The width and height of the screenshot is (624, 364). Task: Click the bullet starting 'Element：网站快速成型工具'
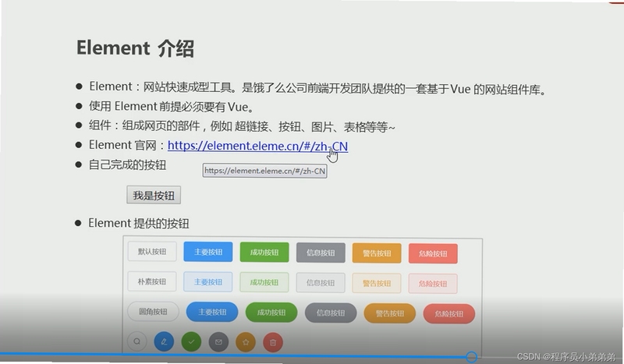pyautogui.click(x=317, y=88)
